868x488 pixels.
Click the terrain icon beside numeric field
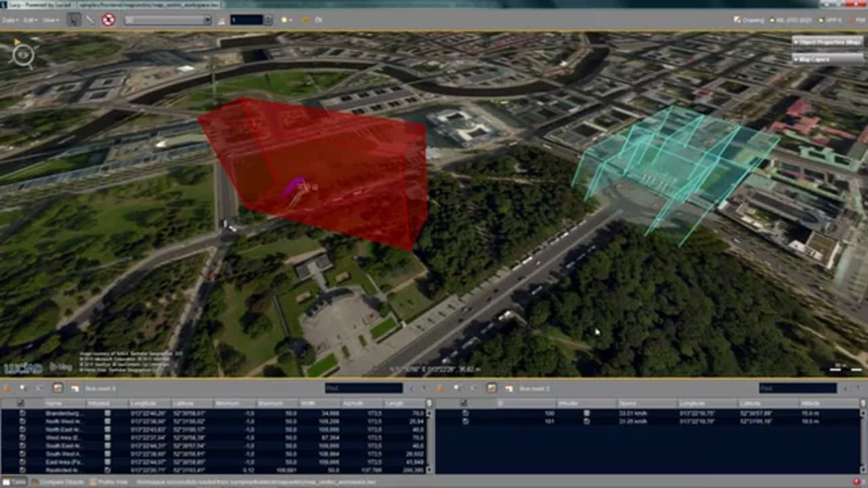221,20
